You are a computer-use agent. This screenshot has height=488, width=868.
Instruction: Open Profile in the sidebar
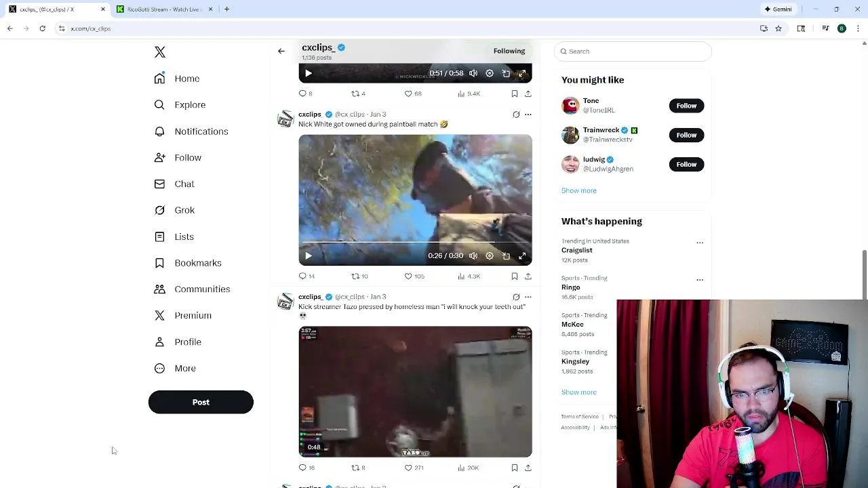[178, 342]
